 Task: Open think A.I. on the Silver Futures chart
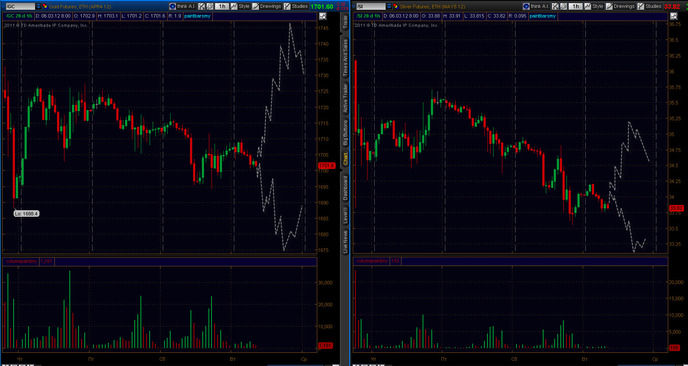[x=536, y=6]
